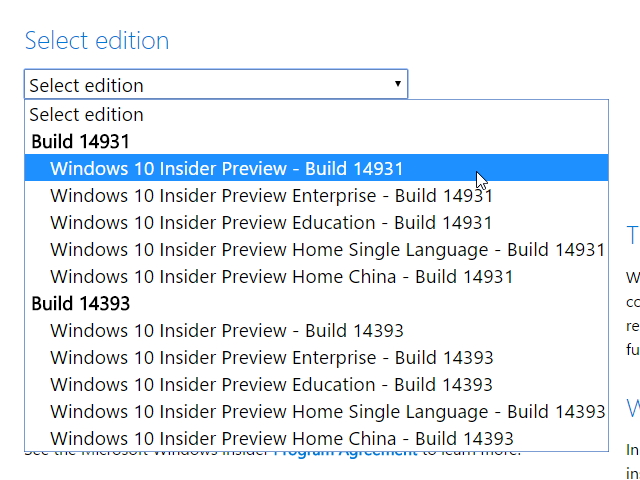This screenshot has height=480, width=640.
Task: Click the dropdown arrow on Select edition box
Action: point(398,85)
